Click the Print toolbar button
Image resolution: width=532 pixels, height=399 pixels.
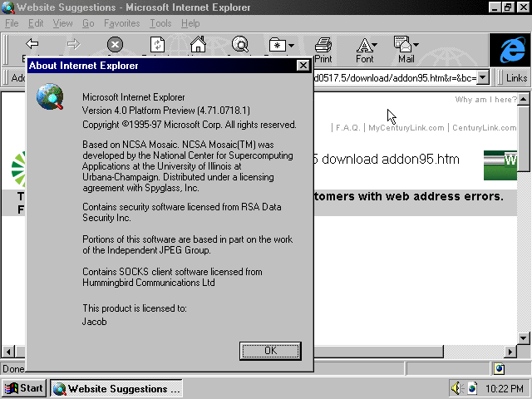point(323,50)
